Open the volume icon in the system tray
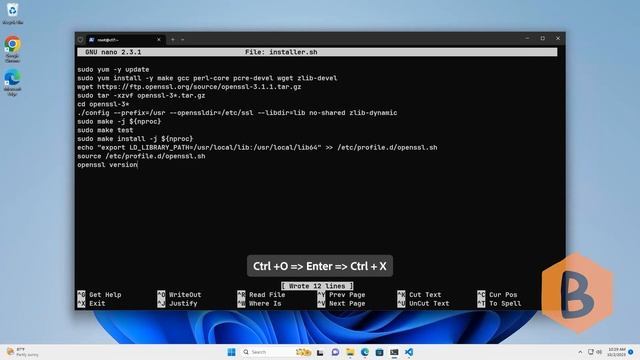 click(x=599, y=352)
